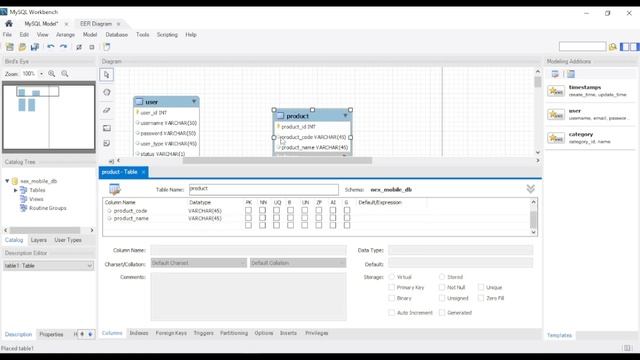Screen dimensions: 640x360
Task: Open the Templates tab
Action: pos(559,335)
